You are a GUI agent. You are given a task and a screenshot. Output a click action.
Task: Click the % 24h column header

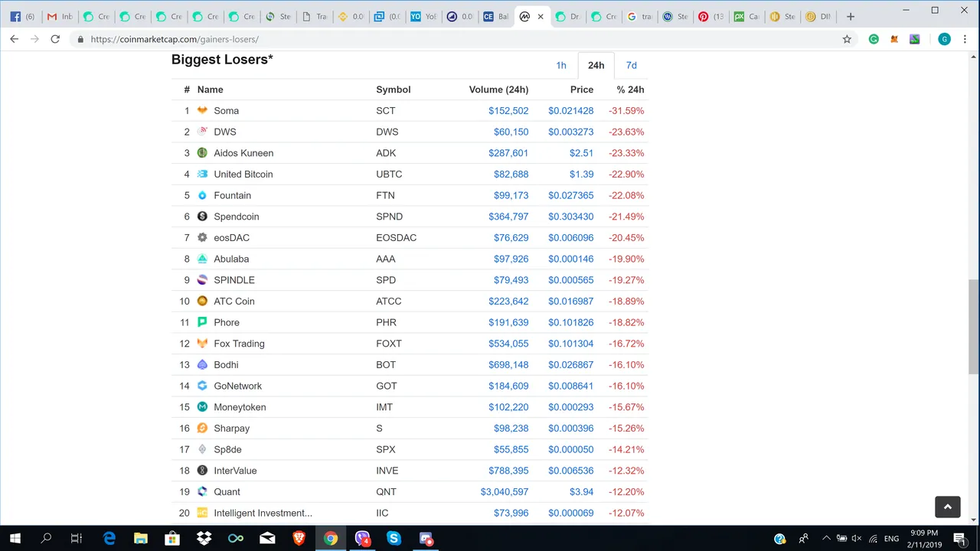tap(630, 90)
